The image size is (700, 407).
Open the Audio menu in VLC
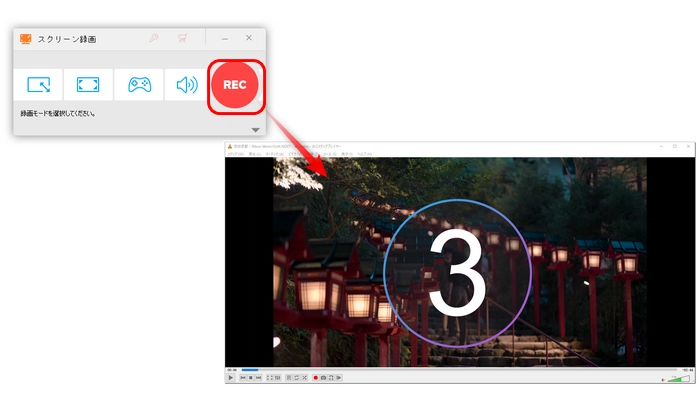click(275, 154)
